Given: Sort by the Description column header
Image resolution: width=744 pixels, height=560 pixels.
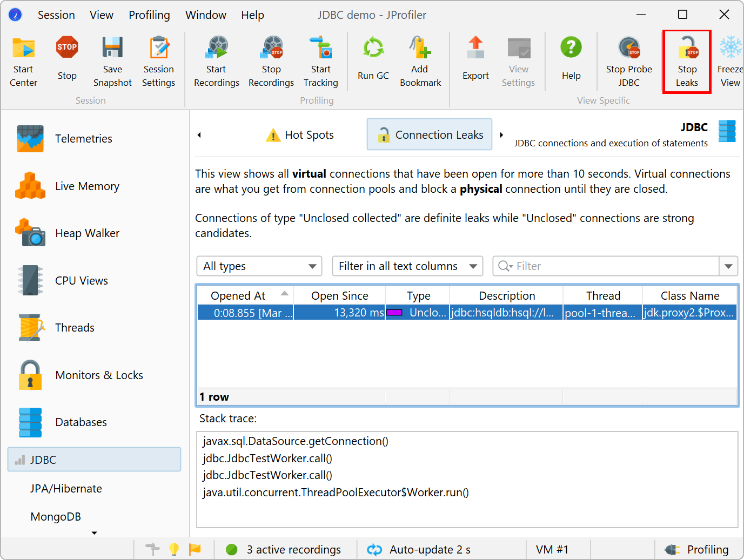Looking at the screenshot, I should tap(506, 296).
